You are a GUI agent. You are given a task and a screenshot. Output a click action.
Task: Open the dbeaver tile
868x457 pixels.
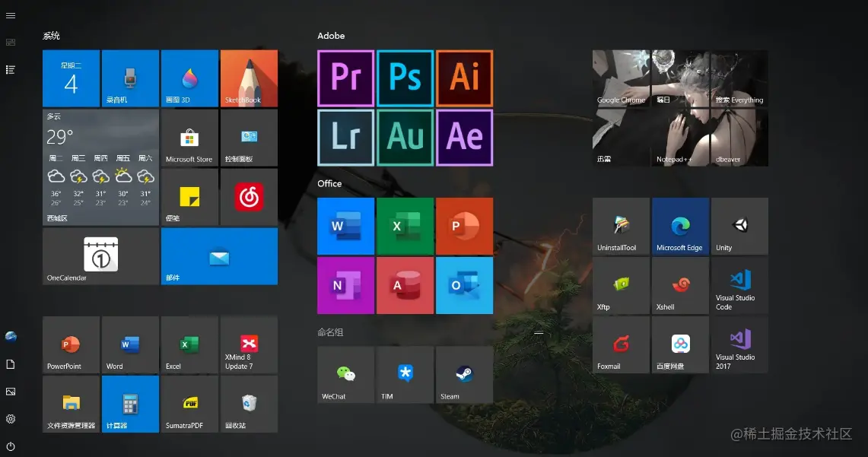click(x=739, y=137)
